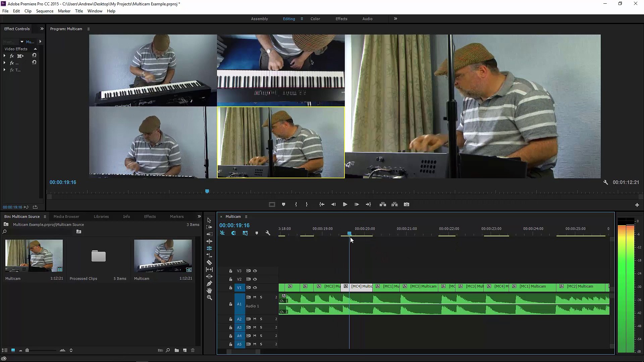Hide the V1 track output eye
The width and height of the screenshot is (644, 362).
(255, 288)
